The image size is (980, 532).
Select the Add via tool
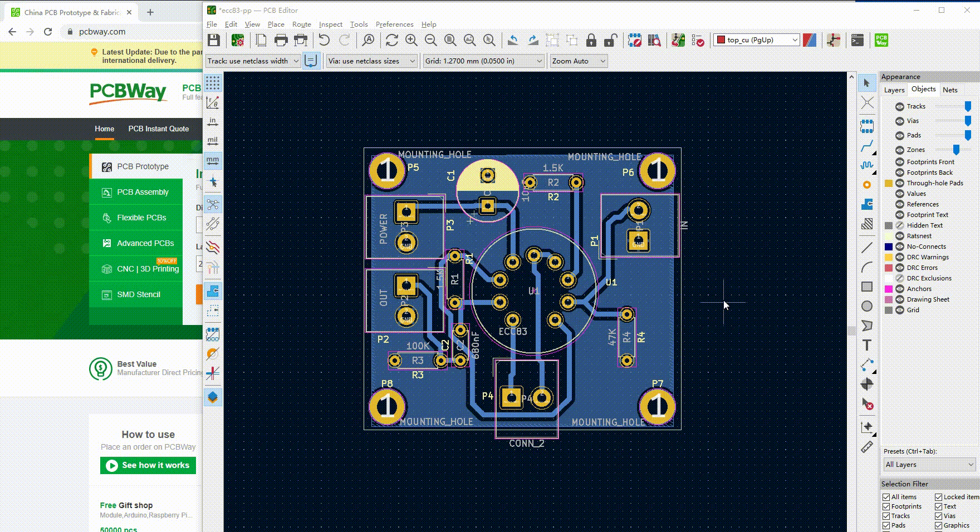[867, 185]
